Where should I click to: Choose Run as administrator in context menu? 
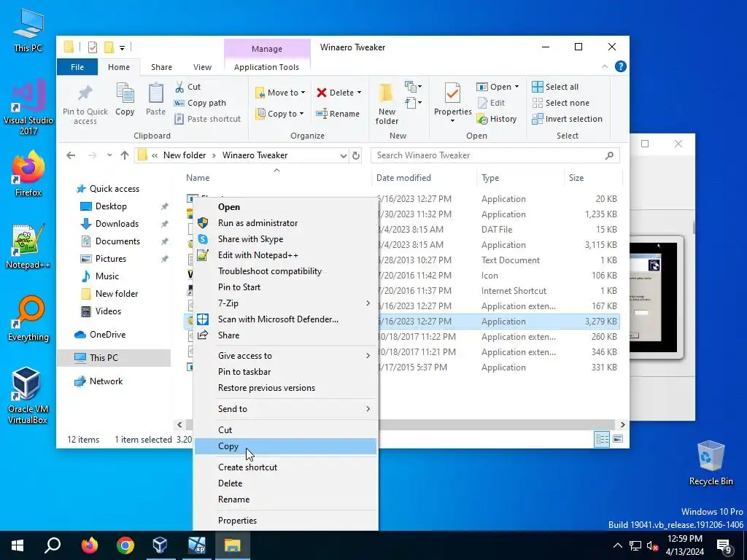point(285,223)
